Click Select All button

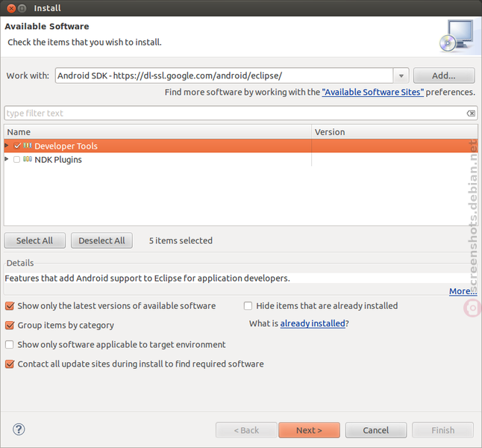click(x=35, y=240)
